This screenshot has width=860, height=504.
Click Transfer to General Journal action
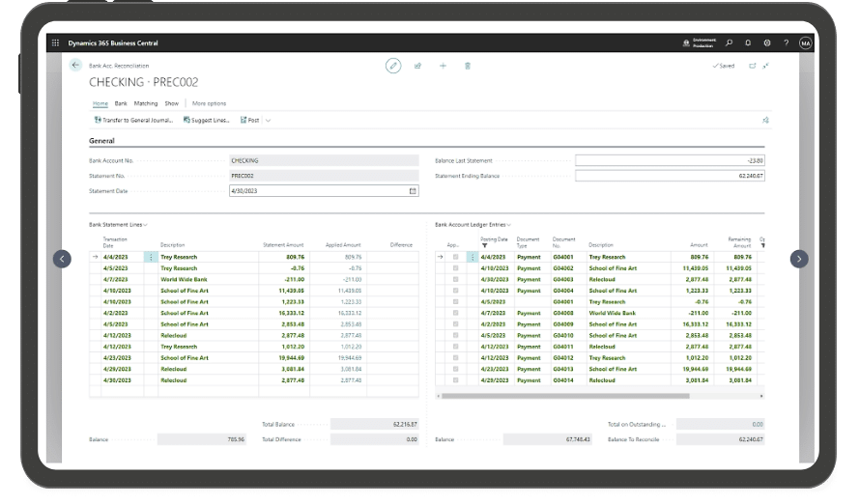point(133,120)
